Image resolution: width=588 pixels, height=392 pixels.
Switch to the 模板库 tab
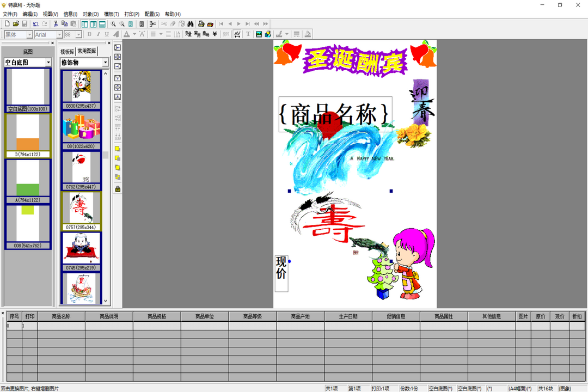(x=68, y=51)
